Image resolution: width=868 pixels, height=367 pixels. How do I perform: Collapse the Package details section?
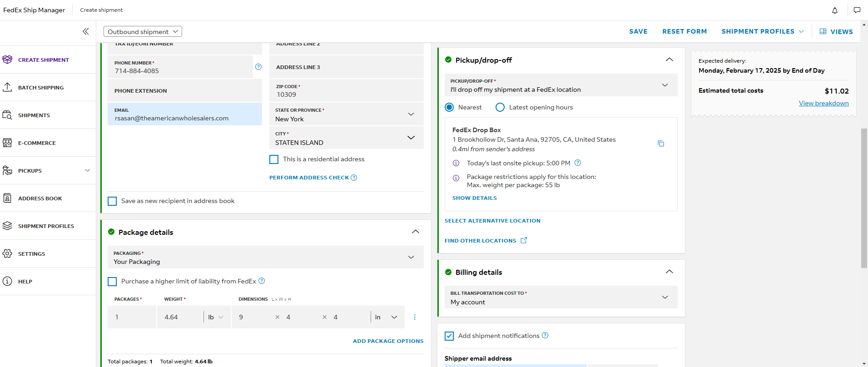coord(416,232)
